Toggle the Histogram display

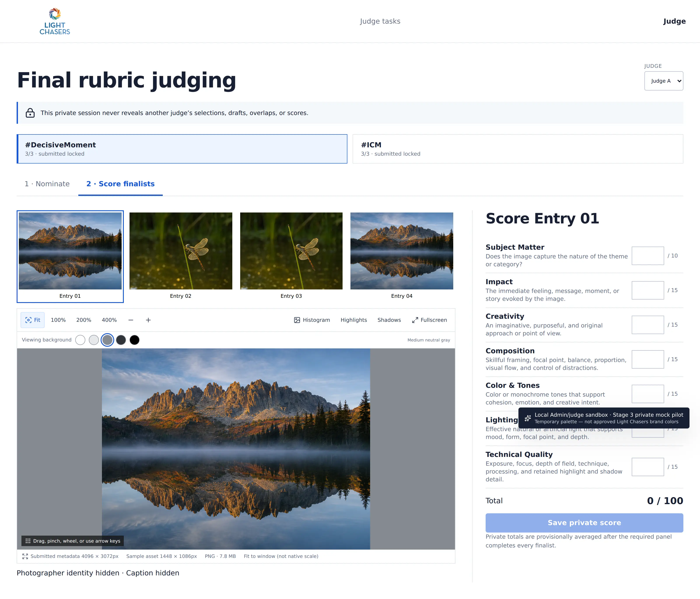pyautogui.click(x=312, y=320)
